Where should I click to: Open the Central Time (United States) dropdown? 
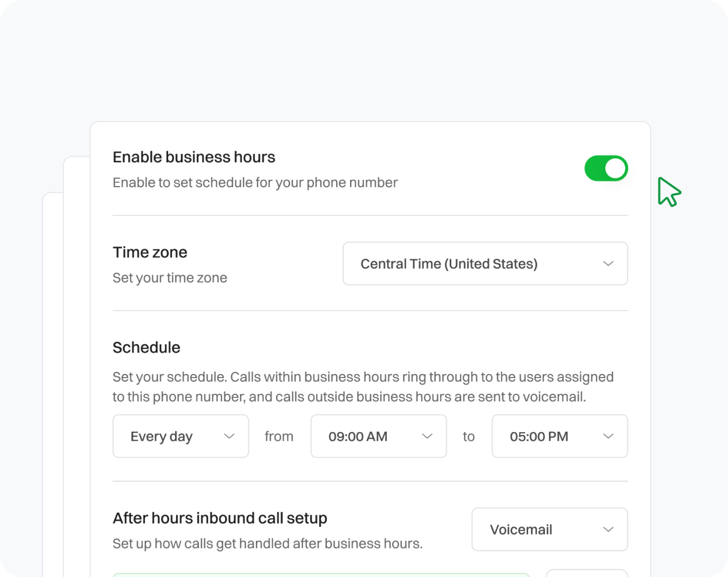point(484,263)
